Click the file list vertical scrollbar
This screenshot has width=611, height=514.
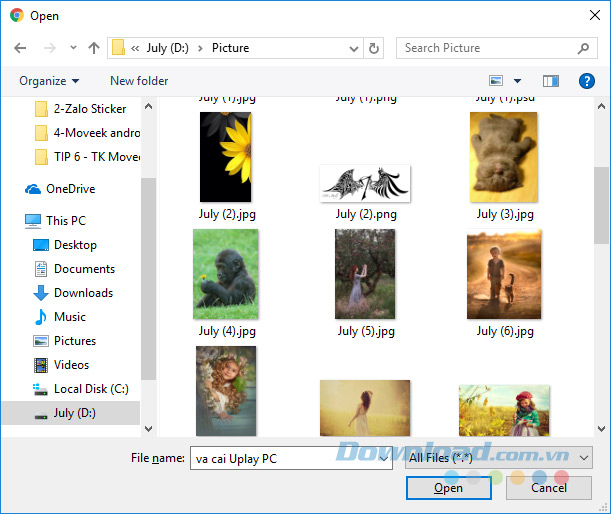point(600,205)
